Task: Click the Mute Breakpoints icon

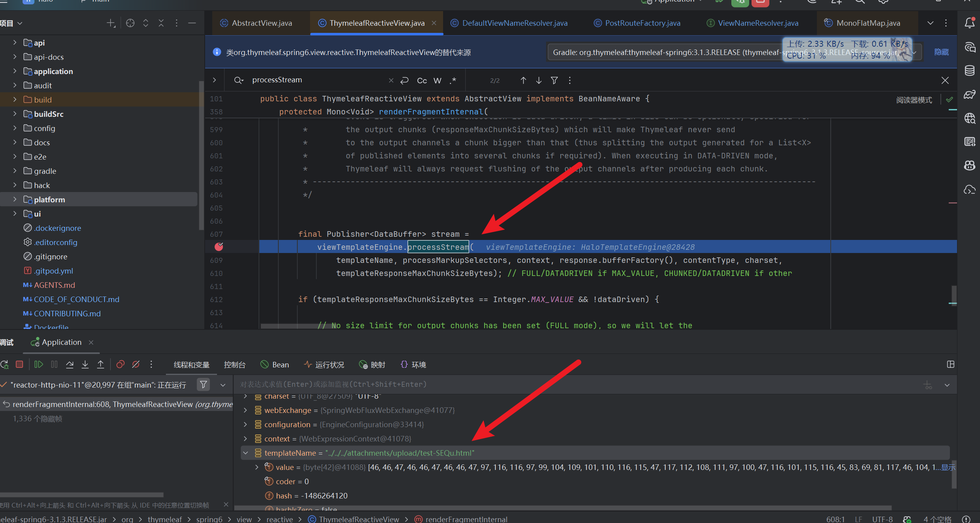Action: coord(136,364)
